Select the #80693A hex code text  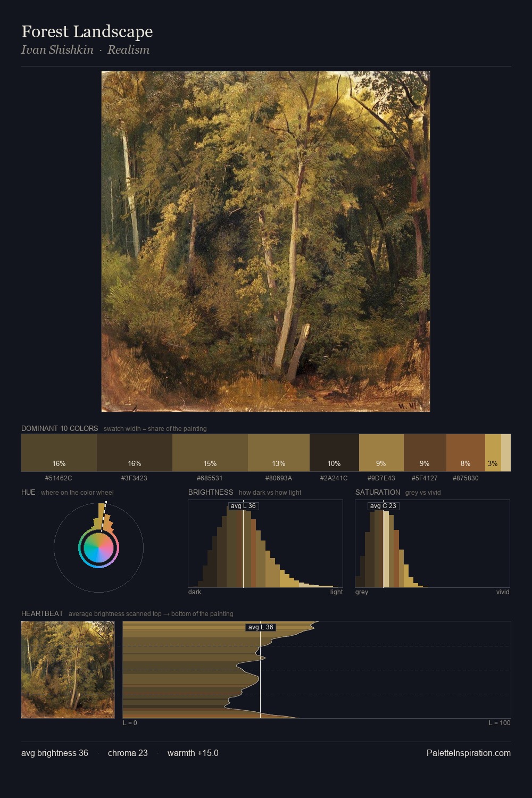click(x=279, y=478)
